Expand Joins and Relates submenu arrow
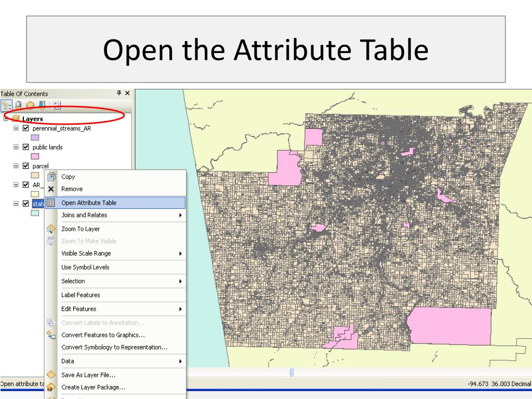 click(180, 215)
